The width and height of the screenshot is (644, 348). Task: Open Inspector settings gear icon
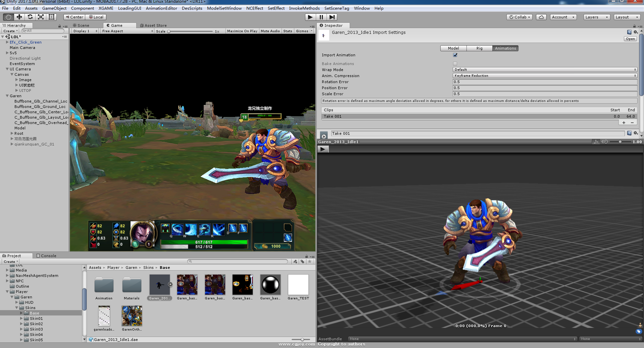click(635, 32)
